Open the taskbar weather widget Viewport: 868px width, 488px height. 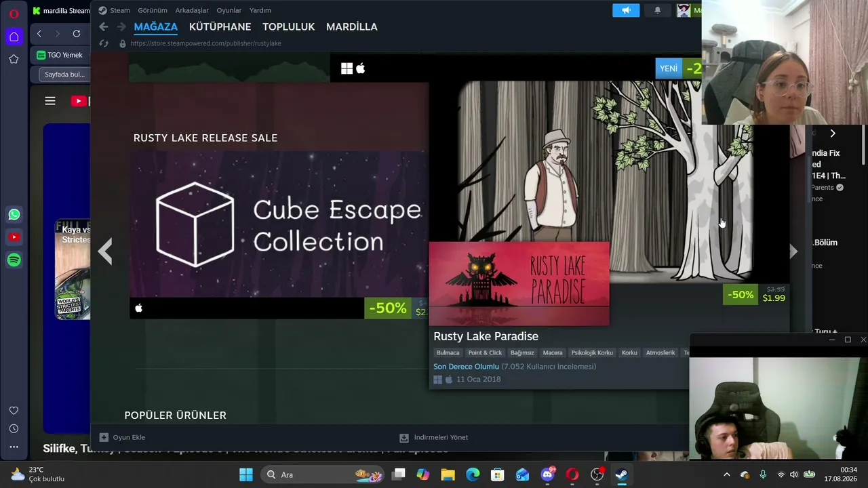click(38, 474)
